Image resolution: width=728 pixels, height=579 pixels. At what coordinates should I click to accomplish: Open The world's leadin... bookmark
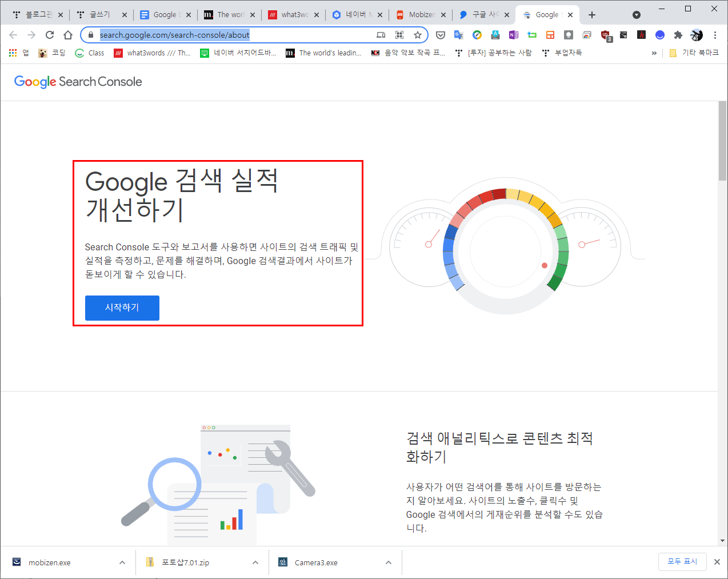click(x=323, y=53)
